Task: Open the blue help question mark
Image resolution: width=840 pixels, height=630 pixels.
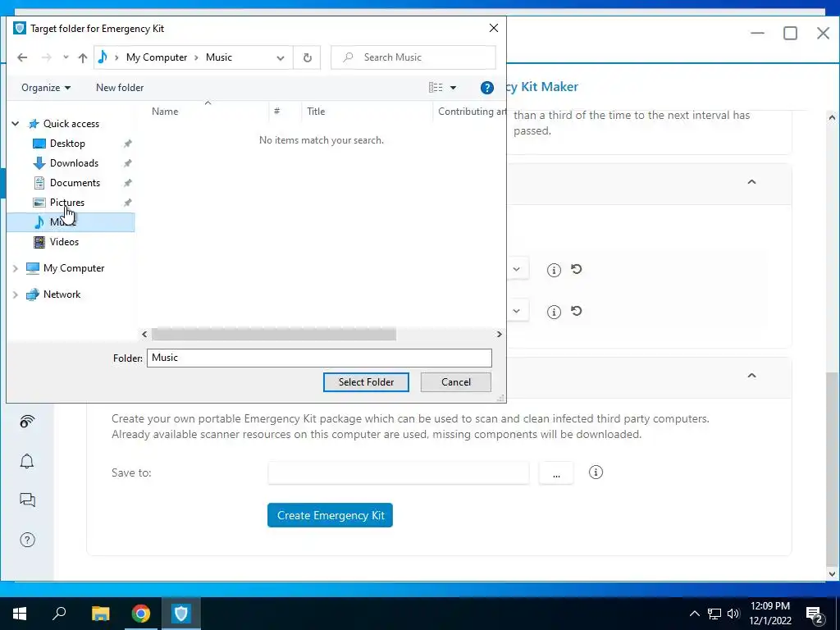Action: coord(487,88)
